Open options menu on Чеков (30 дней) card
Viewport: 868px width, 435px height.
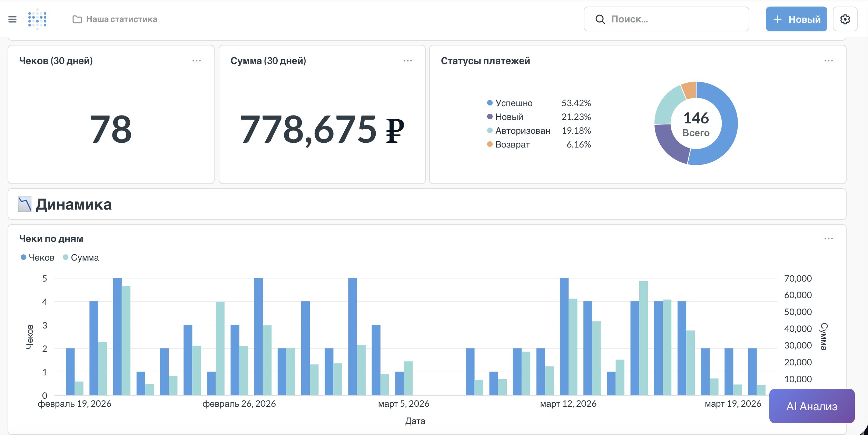(x=196, y=61)
